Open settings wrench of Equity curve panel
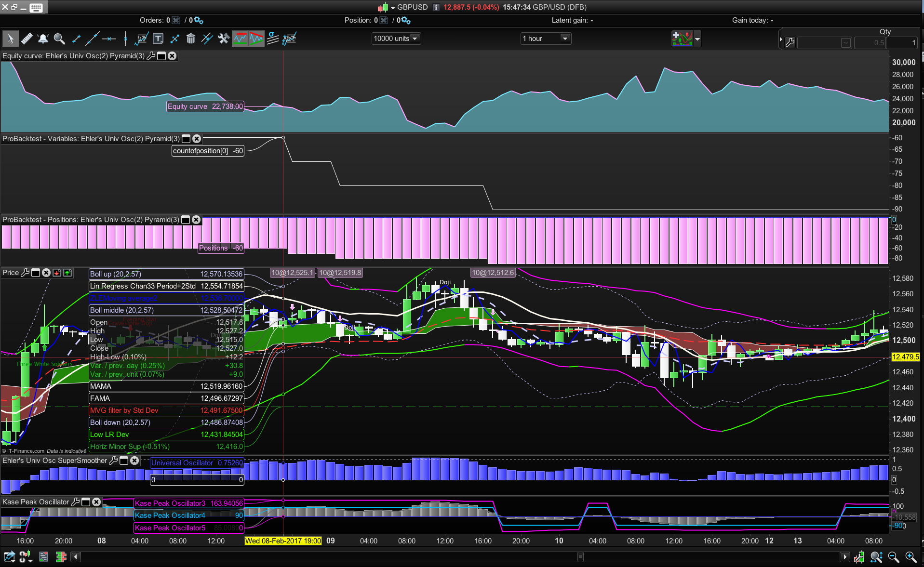The height and width of the screenshot is (567, 924). (x=151, y=56)
